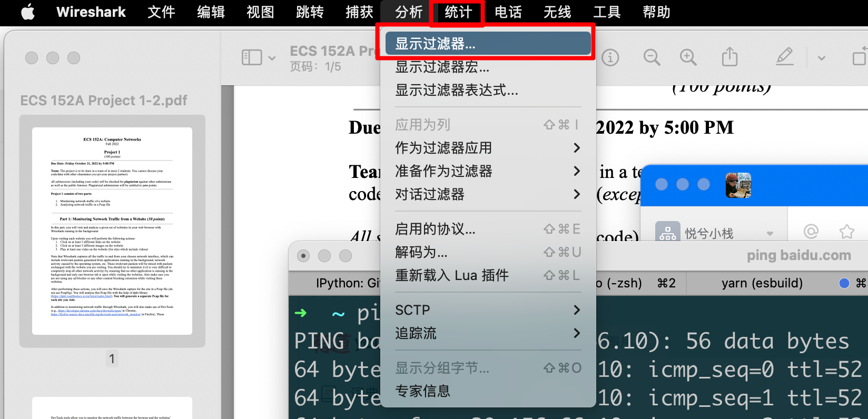Open the 无线 menu
The width and height of the screenshot is (868, 419).
557,12
